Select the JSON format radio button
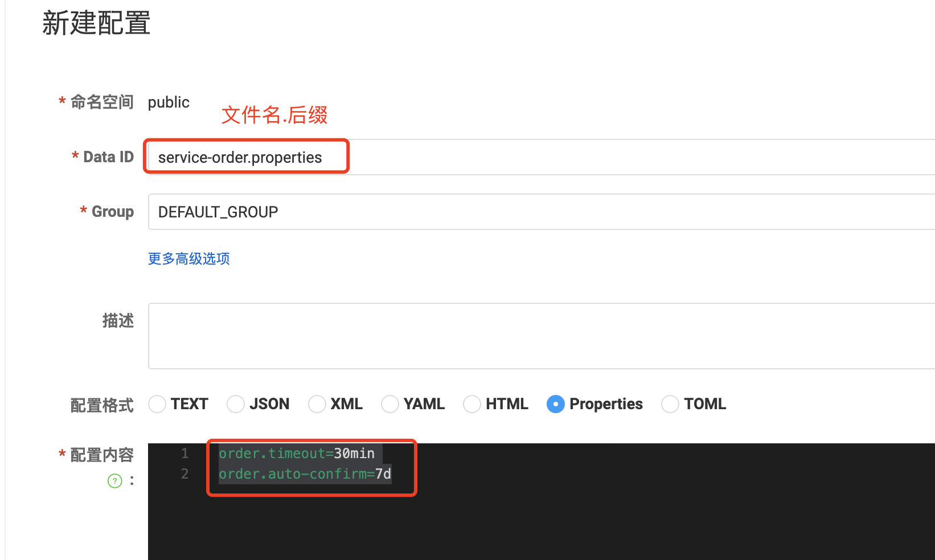 tap(236, 404)
